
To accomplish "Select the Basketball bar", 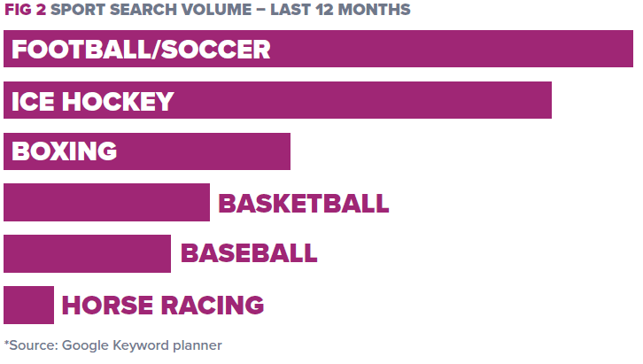I will pos(106,203).
